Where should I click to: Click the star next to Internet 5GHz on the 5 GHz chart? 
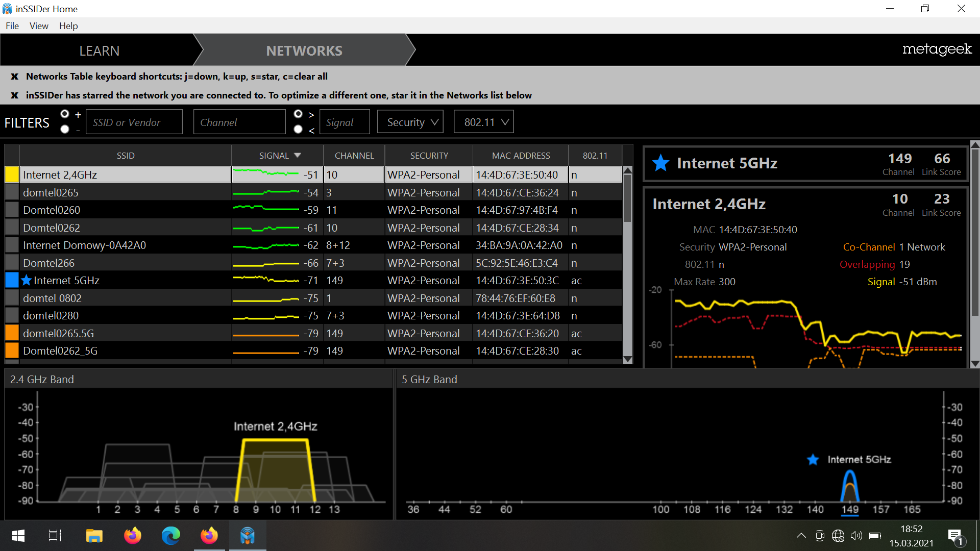click(813, 460)
